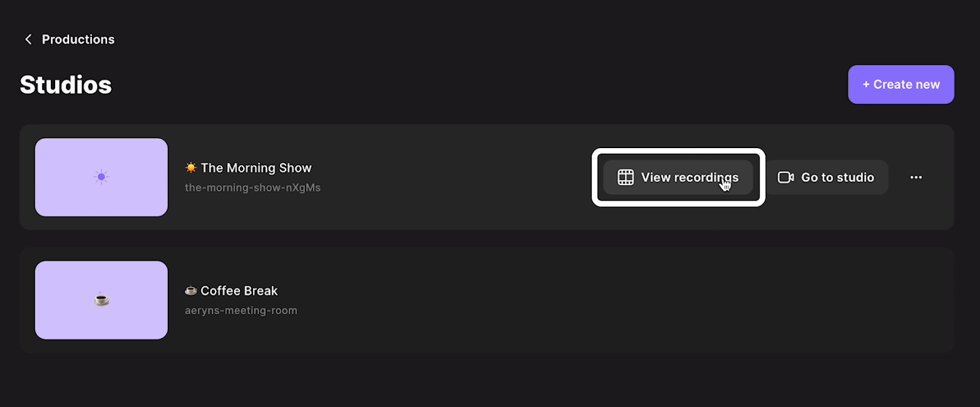Click the purple sun icon inside the thumbnail
Screen dimensions: 980x407
pyautogui.click(x=101, y=177)
